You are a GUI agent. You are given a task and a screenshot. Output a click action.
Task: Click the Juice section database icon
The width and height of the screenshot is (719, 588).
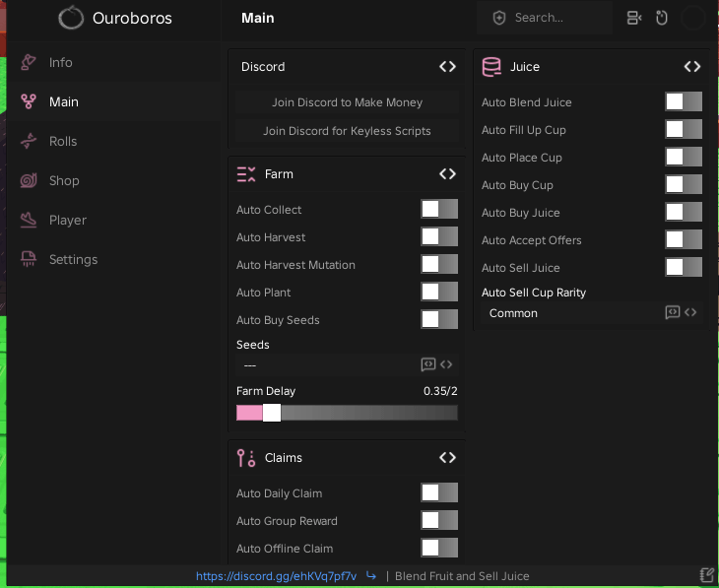[491, 67]
